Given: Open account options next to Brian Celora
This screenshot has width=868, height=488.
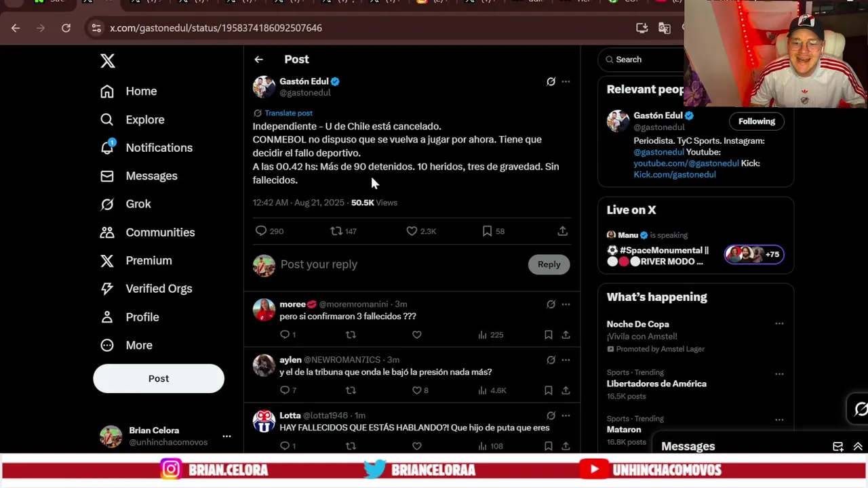Looking at the screenshot, I should [x=226, y=436].
